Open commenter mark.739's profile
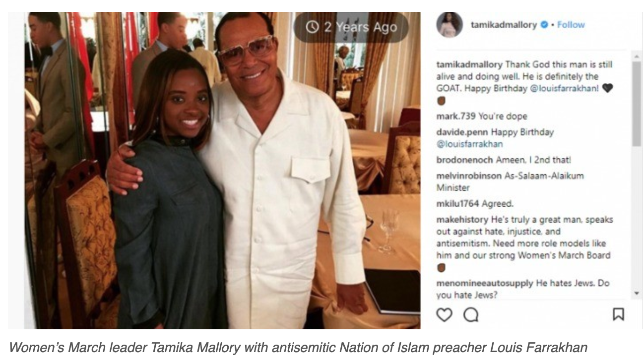The image size is (644, 363). (456, 117)
